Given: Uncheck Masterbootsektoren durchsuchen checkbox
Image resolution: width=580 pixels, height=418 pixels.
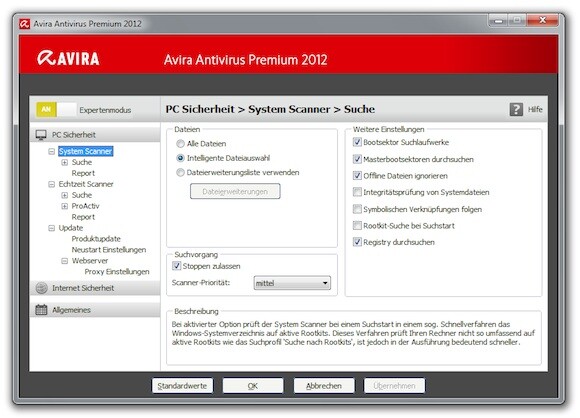Looking at the screenshot, I should pyautogui.click(x=357, y=159).
